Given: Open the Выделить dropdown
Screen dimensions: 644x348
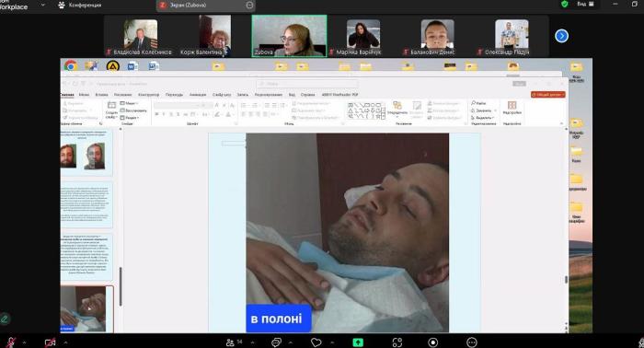Looking at the screenshot, I should tap(483, 118).
